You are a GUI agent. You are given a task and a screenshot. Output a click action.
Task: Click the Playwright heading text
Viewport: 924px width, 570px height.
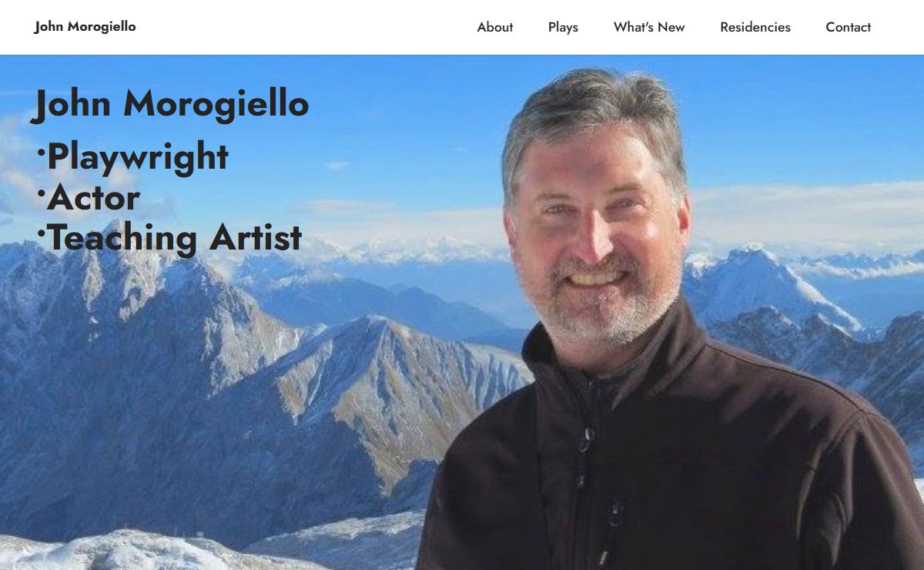[x=138, y=156]
